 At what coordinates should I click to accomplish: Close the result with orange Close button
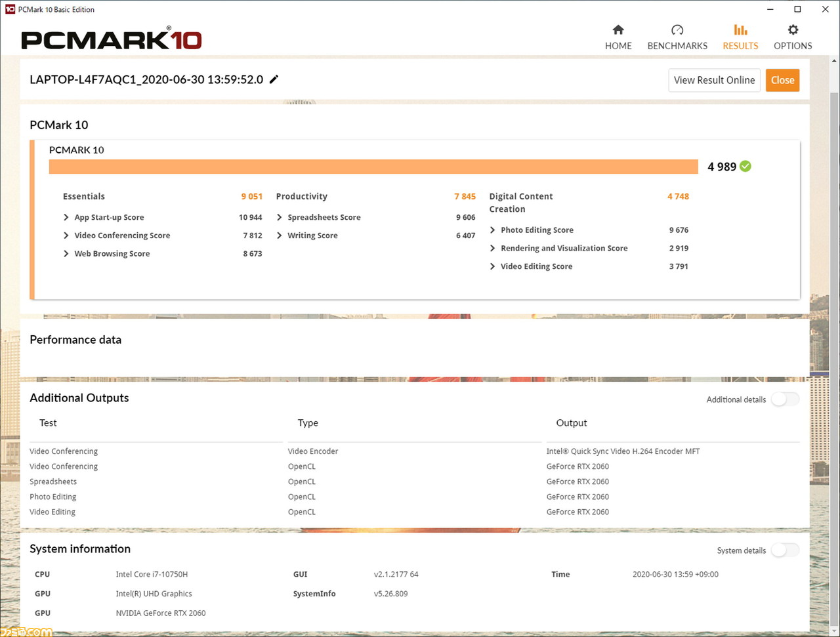782,80
